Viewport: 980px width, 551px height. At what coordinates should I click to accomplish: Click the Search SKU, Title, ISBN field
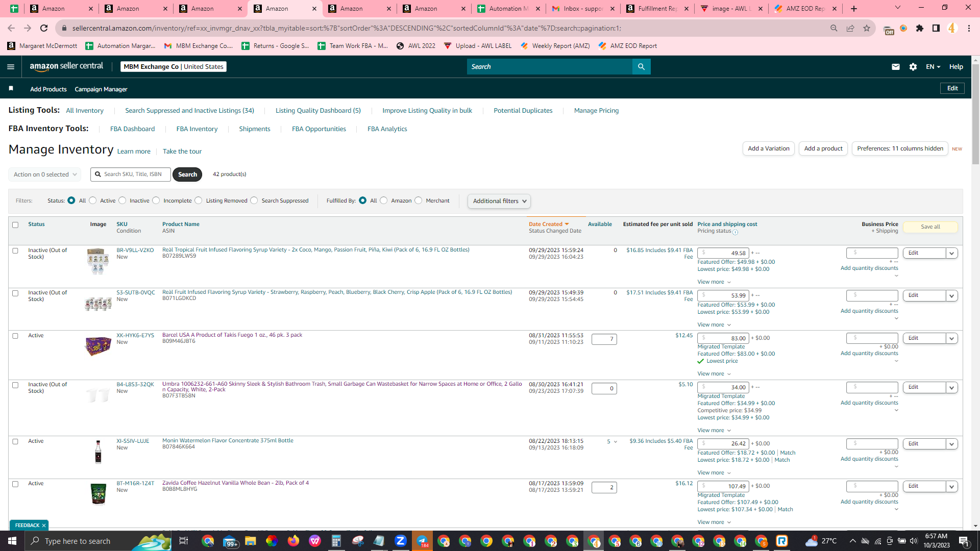pyautogui.click(x=131, y=174)
